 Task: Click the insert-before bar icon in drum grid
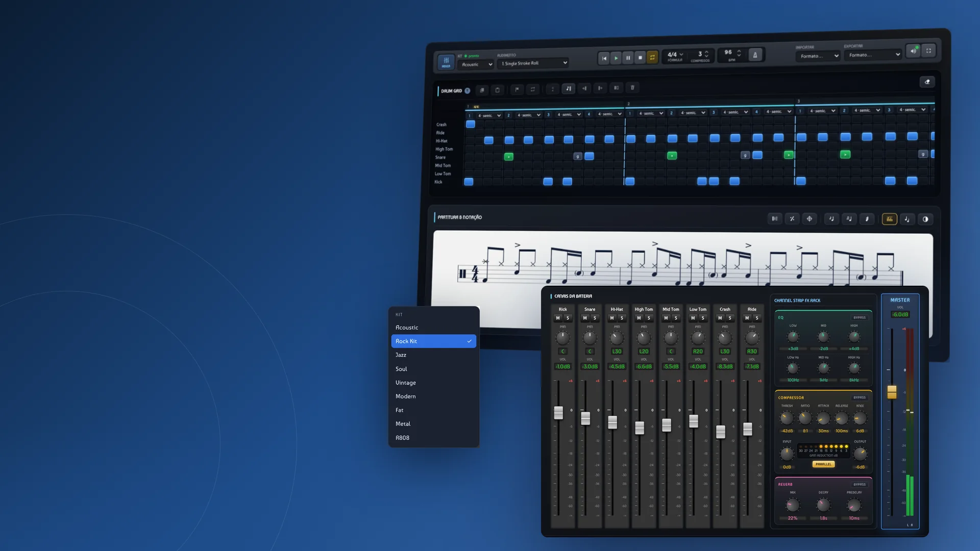point(584,88)
